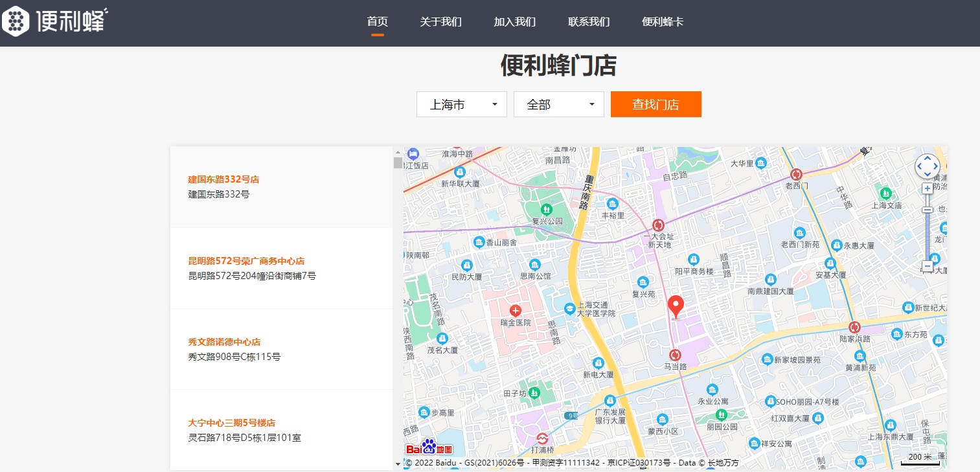Click the 一大会址·新天地 metro icon
The height and width of the screenshot is (472, 980).
click(658, 225)
